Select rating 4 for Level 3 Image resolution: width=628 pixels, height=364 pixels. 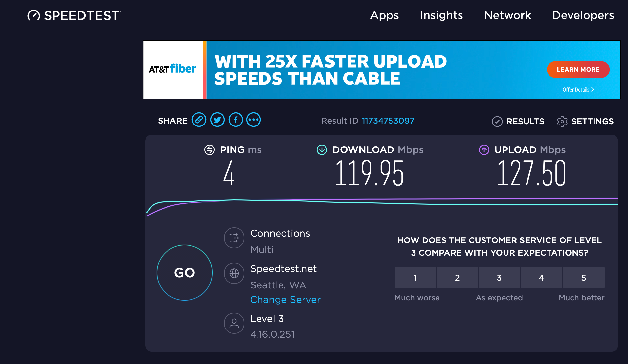[x=541, y=278]
